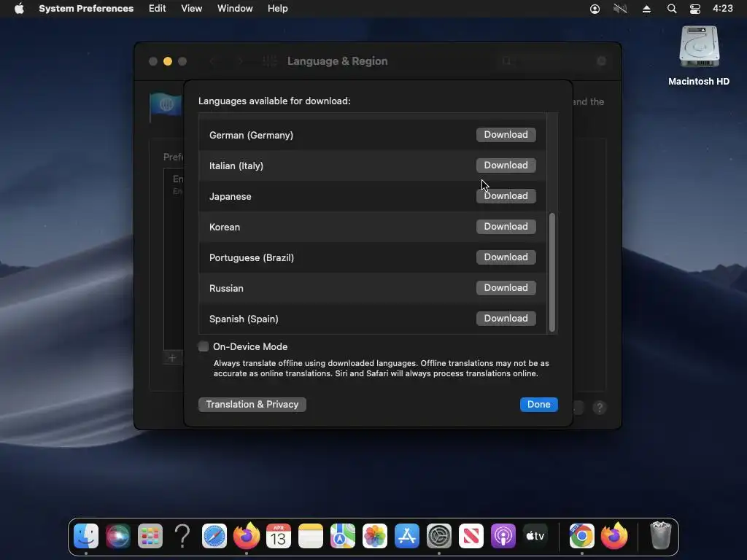Open the Help menu

pyautogui.click(x=278, y=9)
